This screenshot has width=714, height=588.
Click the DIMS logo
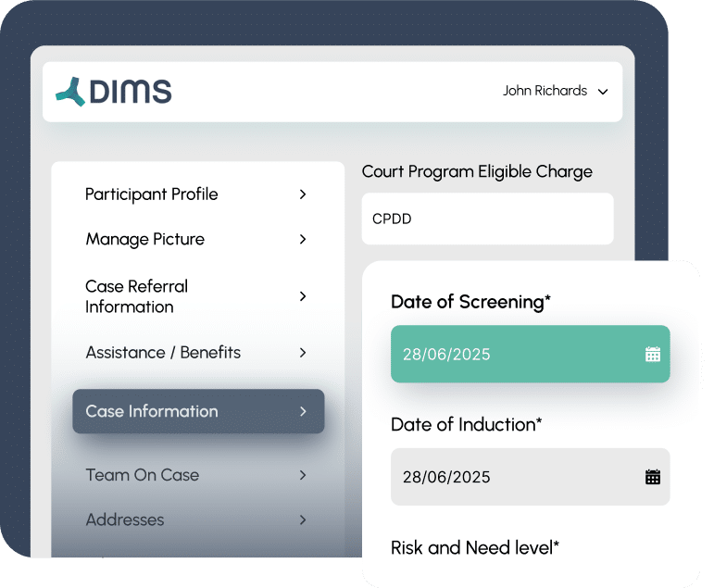tap(113, 92)
